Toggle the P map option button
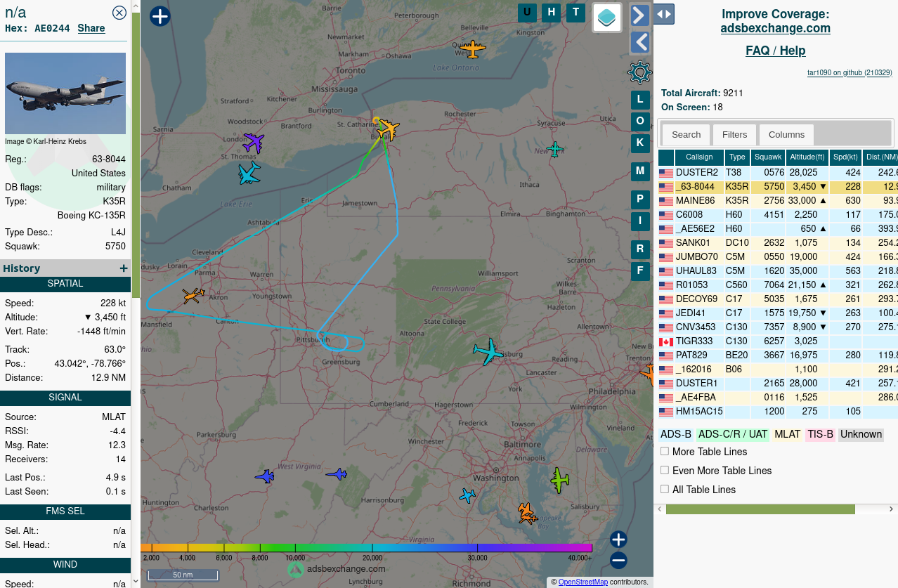Screen dimensions: 898x588 point(640,200)
